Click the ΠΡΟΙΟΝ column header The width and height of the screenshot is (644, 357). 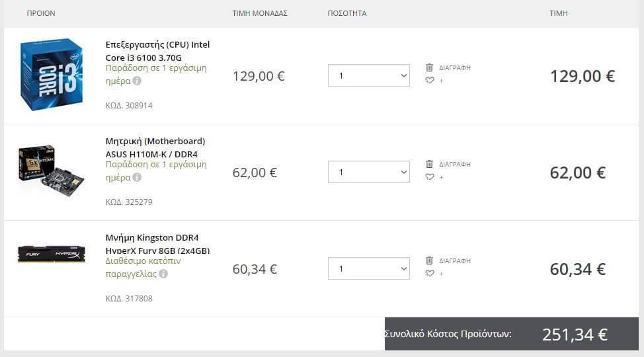point(41,13)
